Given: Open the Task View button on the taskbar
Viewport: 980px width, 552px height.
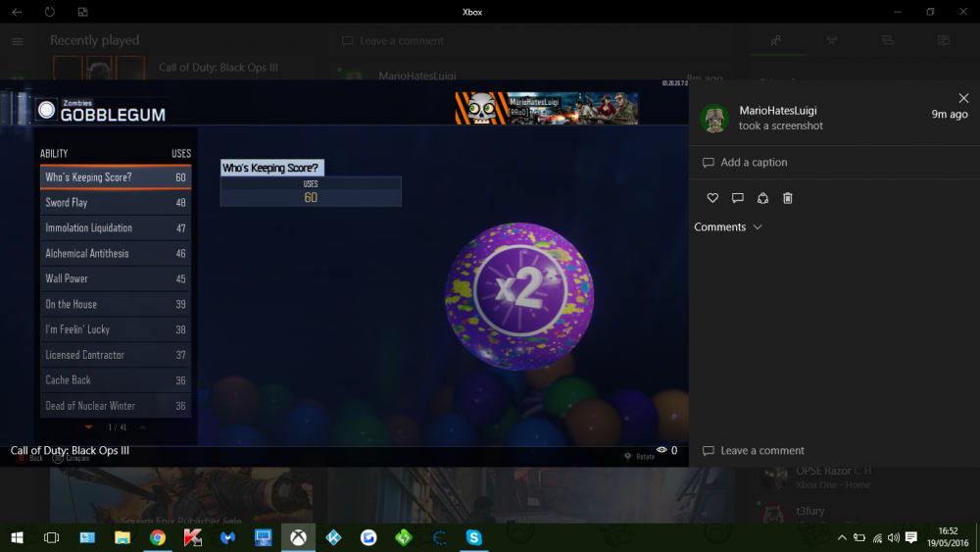Looking at the screenshot, I should pyautogui.click(x=52, y=537).
